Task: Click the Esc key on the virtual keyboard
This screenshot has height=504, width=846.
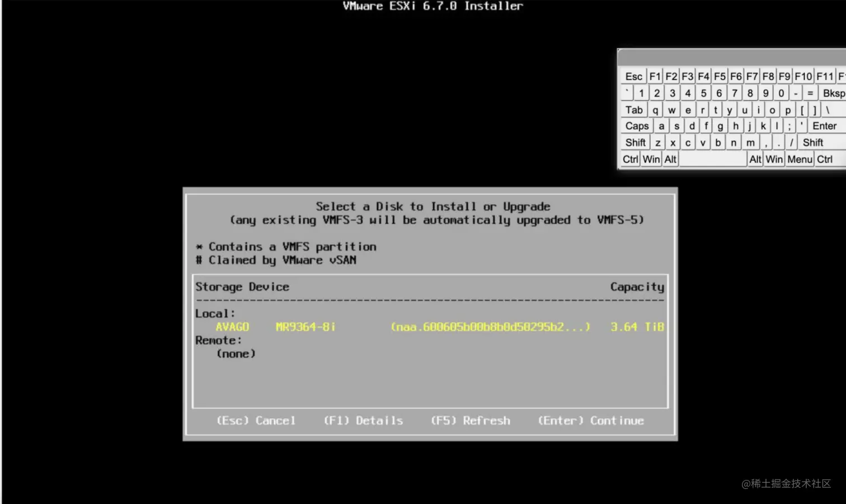Action: point(633,77)
